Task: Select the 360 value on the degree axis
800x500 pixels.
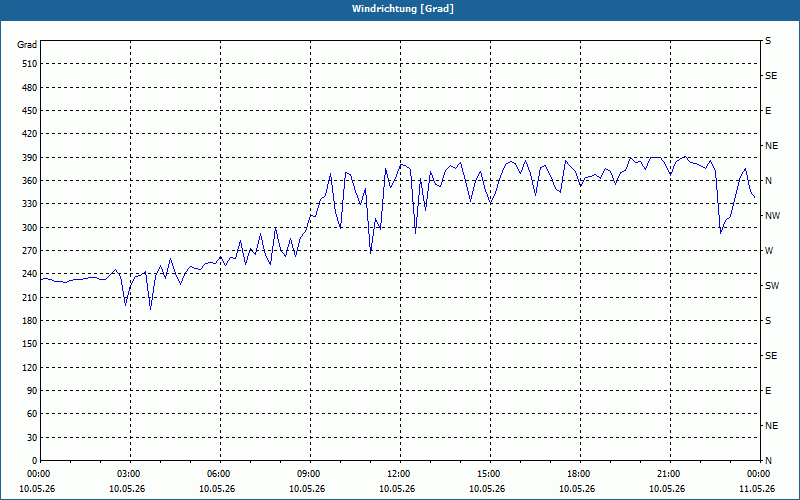Action: tap(30, 181)
